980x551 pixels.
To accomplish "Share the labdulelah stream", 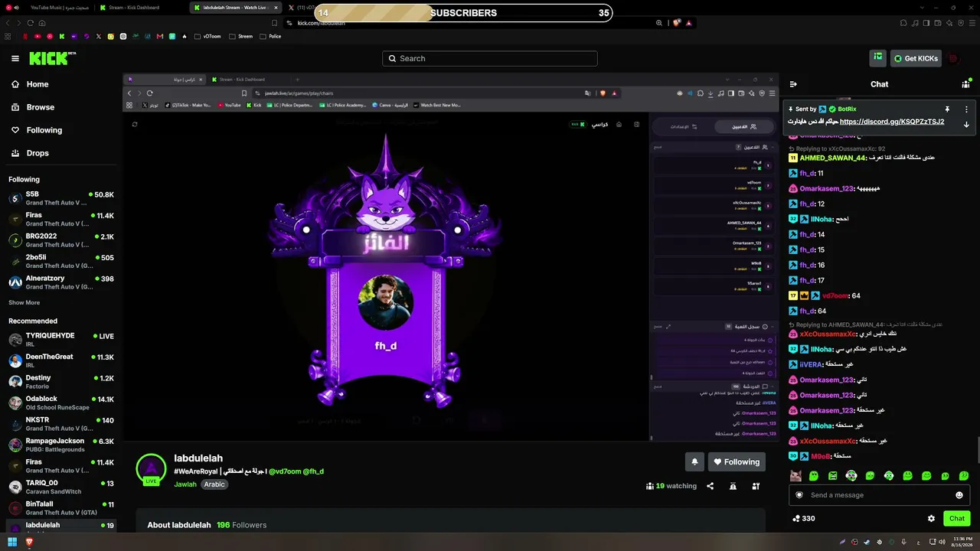I will (x=710, y=486).
